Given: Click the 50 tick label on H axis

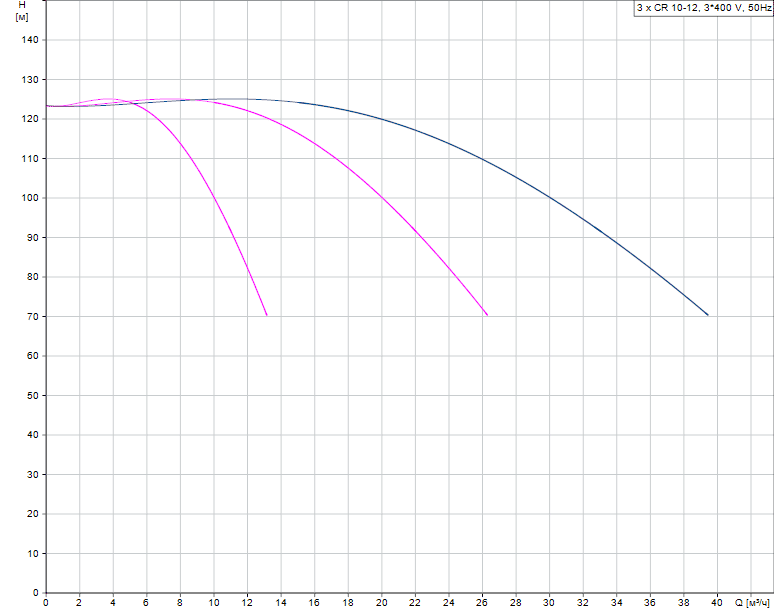Looking at the screenshot, I should click(30, 396).
